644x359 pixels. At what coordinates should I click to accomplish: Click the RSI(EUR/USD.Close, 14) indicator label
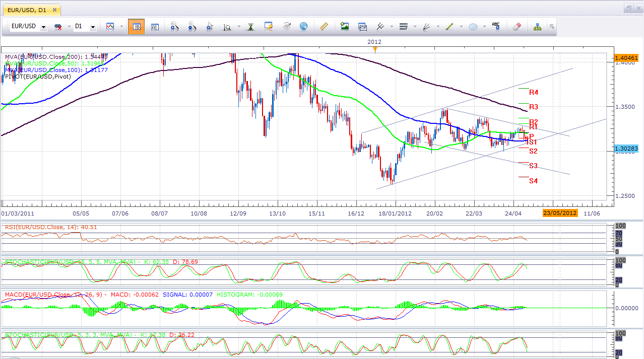[x=50, y=227]
